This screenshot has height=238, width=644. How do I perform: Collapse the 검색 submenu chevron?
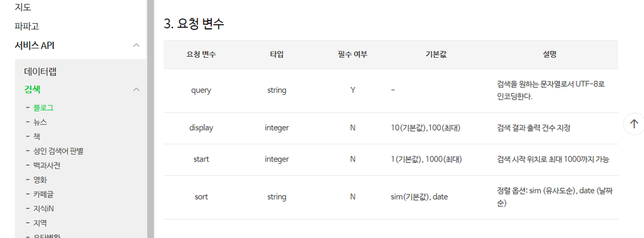(x=136, y=89)
